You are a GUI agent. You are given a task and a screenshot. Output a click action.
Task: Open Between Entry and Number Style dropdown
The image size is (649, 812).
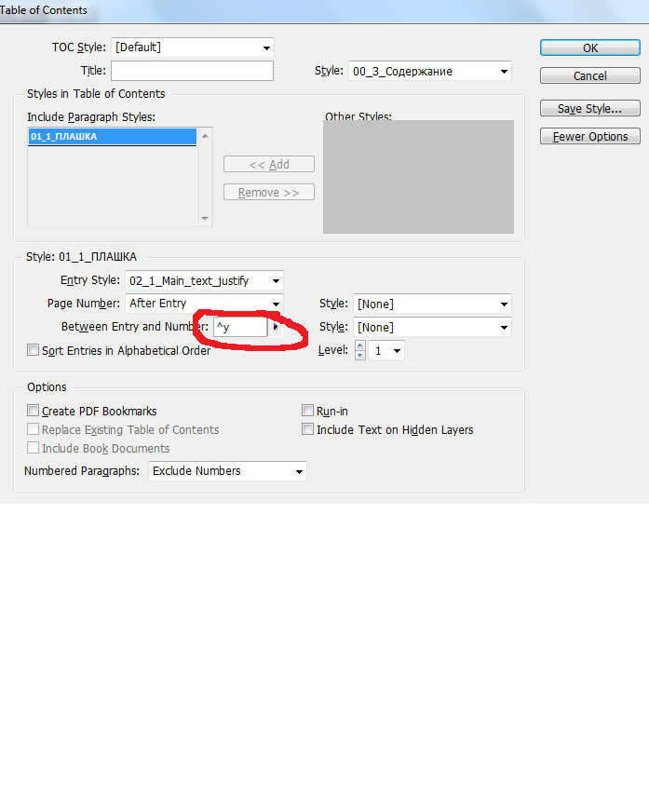coord(432,327)
